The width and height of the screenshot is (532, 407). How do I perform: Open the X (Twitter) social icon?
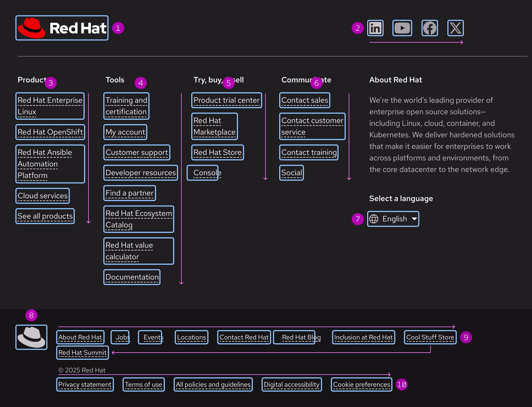pos(455,28)
